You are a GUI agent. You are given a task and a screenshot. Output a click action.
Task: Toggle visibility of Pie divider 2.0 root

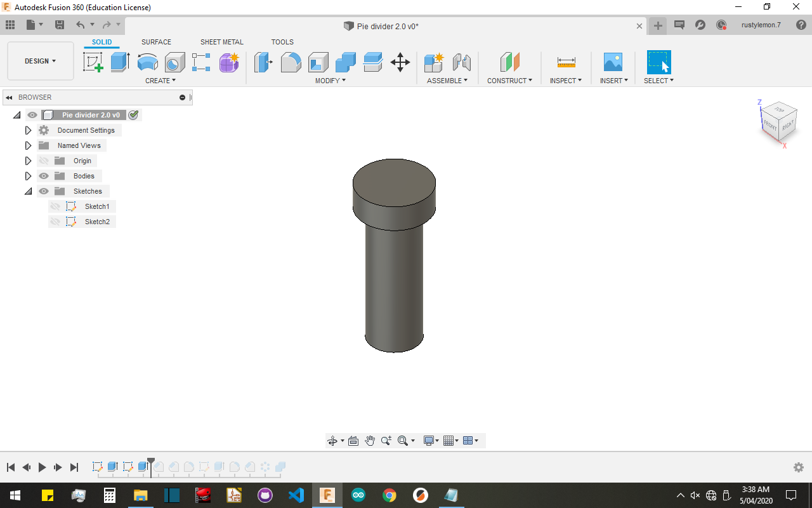coord(32,115)
